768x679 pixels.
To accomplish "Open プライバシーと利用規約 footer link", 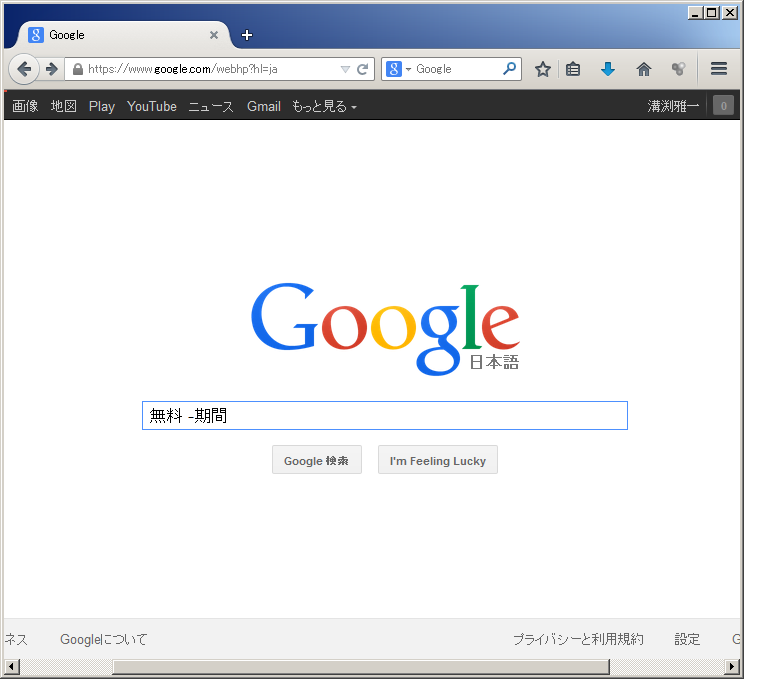I will click(578, 639).
